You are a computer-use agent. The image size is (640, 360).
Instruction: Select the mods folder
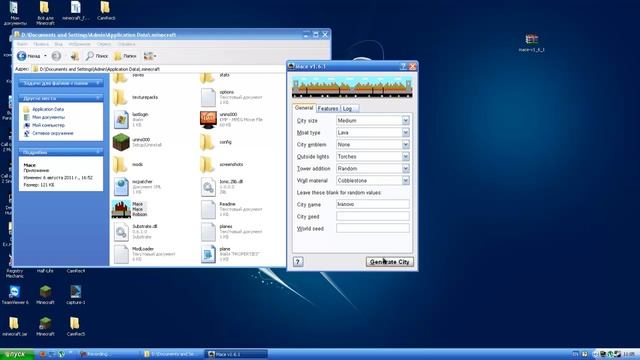128,164
